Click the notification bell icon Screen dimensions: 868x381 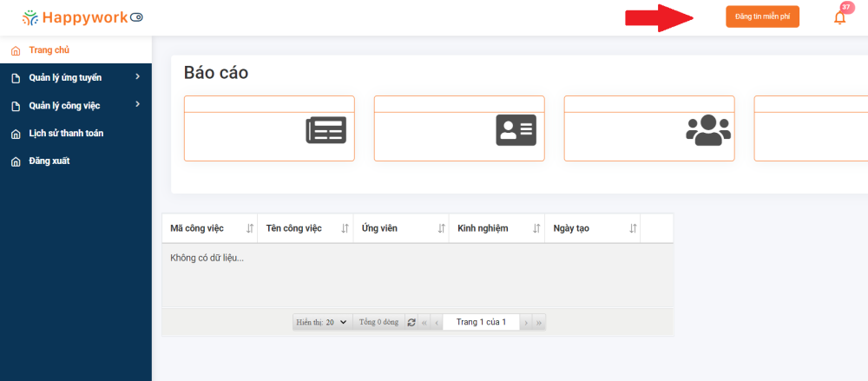coord(839,17)
